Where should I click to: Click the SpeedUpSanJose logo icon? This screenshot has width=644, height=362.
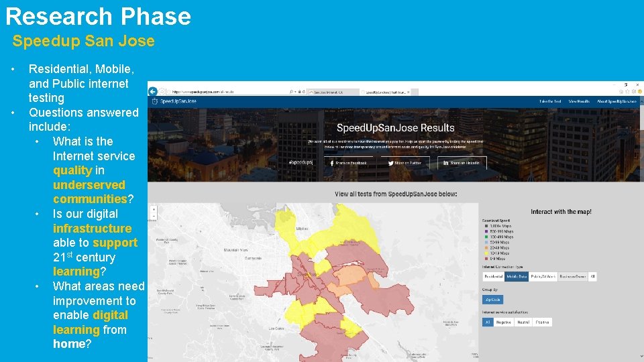(155, 101)
